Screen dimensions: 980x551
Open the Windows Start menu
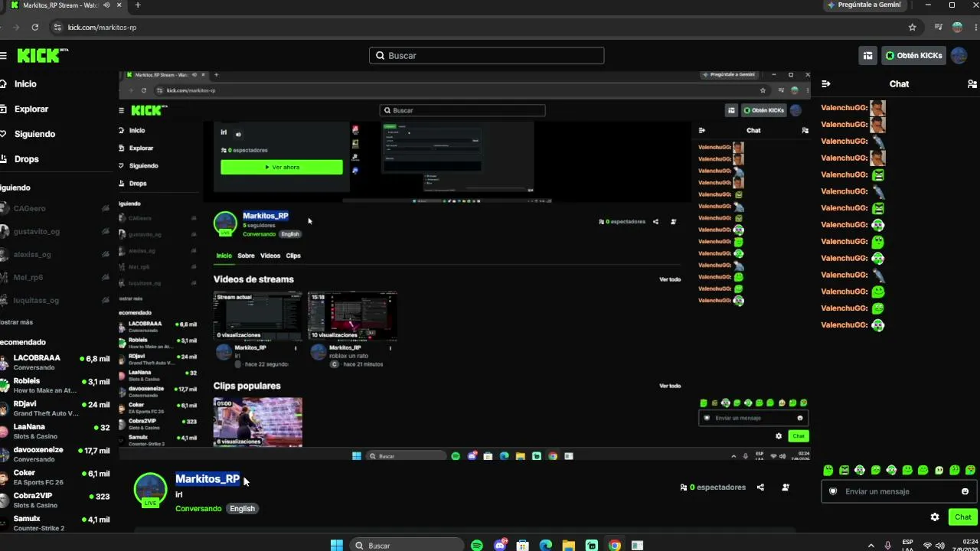click(337, 546)
